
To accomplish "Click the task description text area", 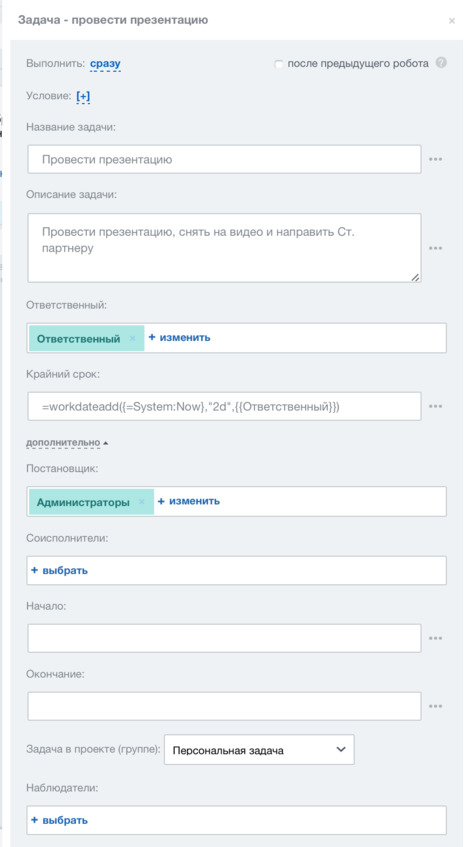I will coord(224,248).
